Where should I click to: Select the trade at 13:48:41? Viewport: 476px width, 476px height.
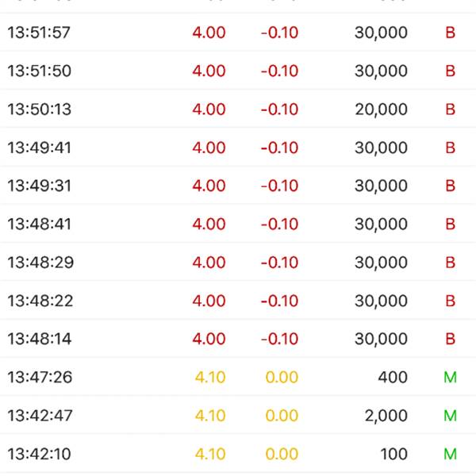tap(238, 224)
